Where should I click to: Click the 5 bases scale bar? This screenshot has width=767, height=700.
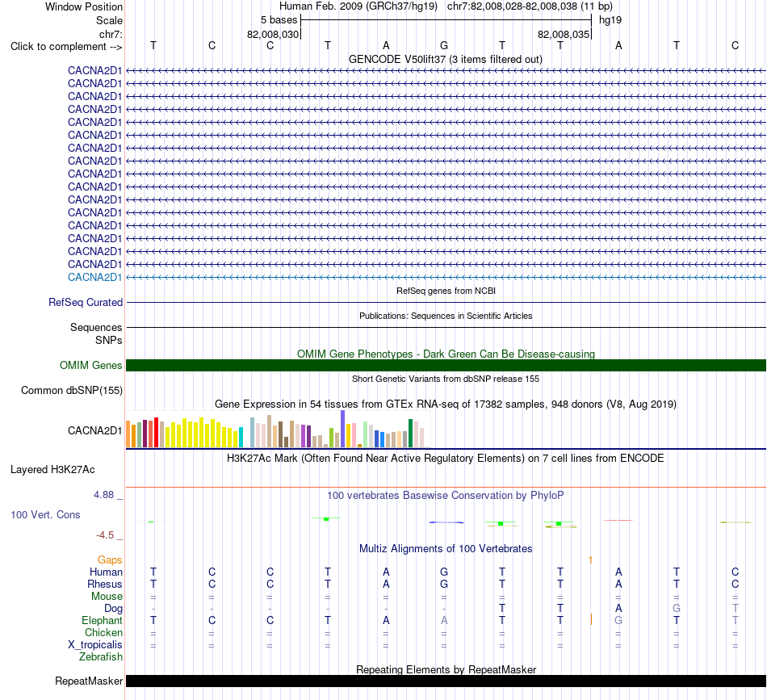(x=446, y=20)
